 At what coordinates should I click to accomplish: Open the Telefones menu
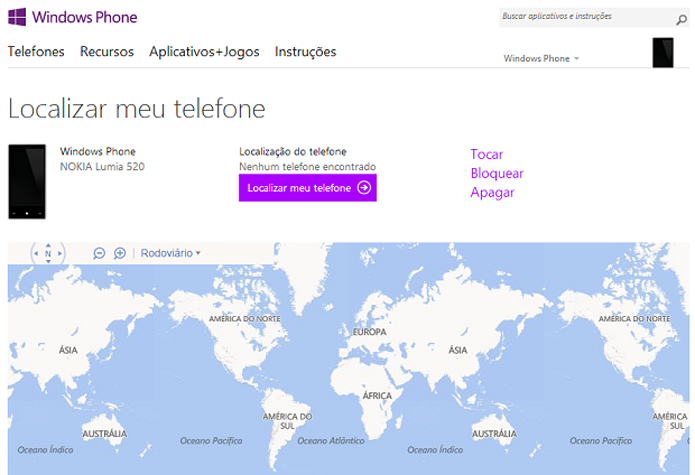[x=36, y=51]
